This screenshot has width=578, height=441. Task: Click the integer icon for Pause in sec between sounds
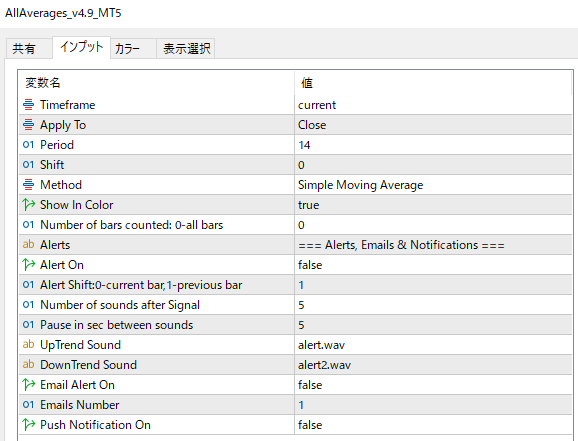[28, 324]
